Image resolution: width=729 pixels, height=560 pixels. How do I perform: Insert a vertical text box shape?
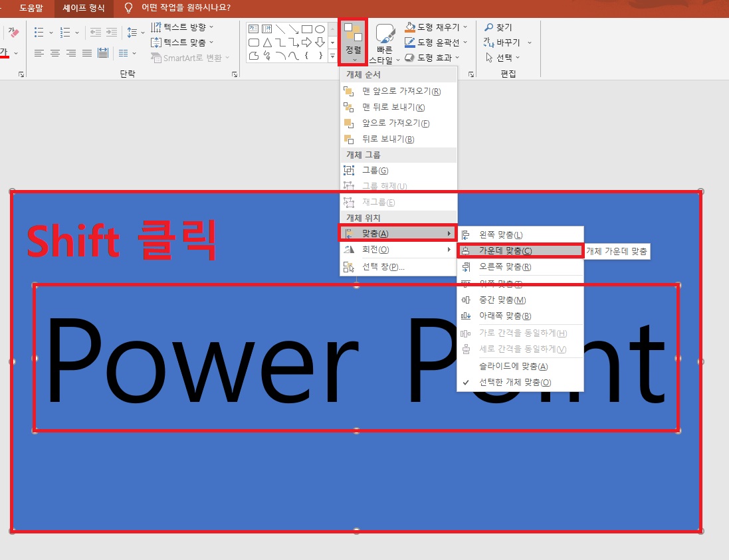coord(267,29)
